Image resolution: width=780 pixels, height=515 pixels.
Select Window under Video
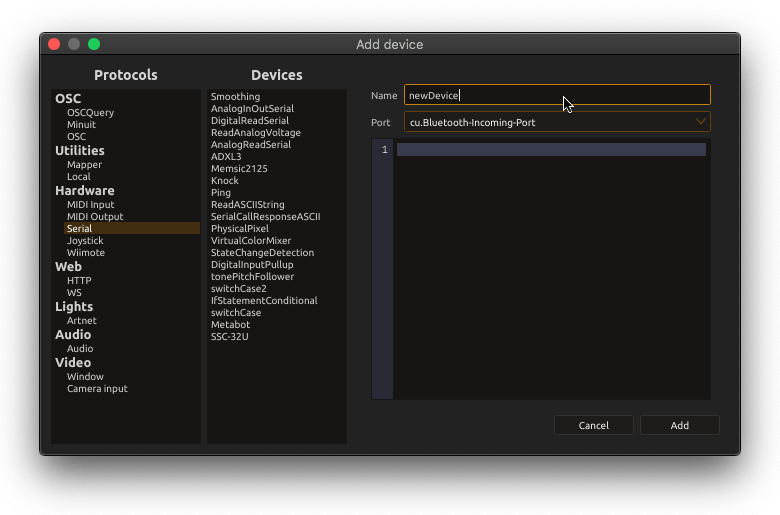coord(85,377)
